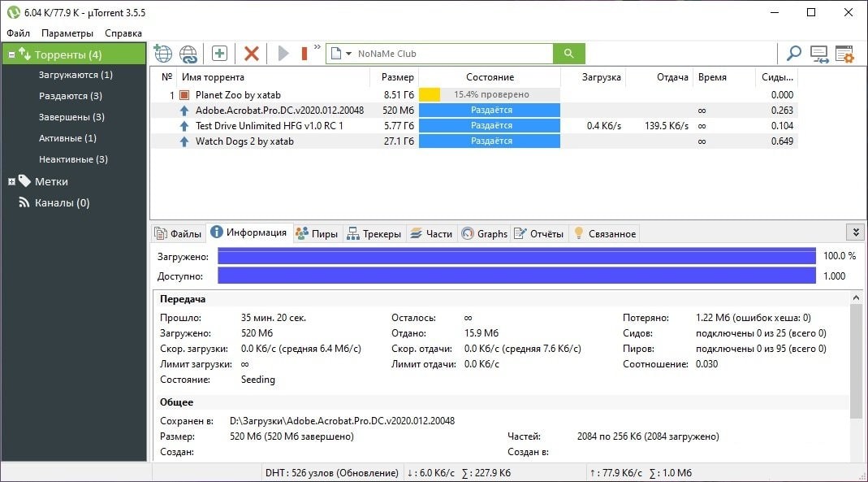The image size is (868, 482).
Task: Expand the Метки tree node
Action: tap(12, 181)
